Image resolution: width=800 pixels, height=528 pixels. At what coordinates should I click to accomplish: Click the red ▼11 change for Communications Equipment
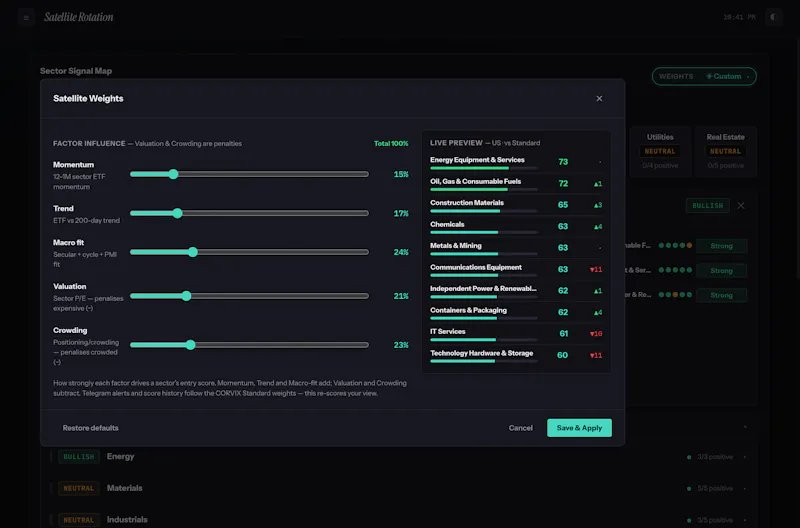[596, 269]
